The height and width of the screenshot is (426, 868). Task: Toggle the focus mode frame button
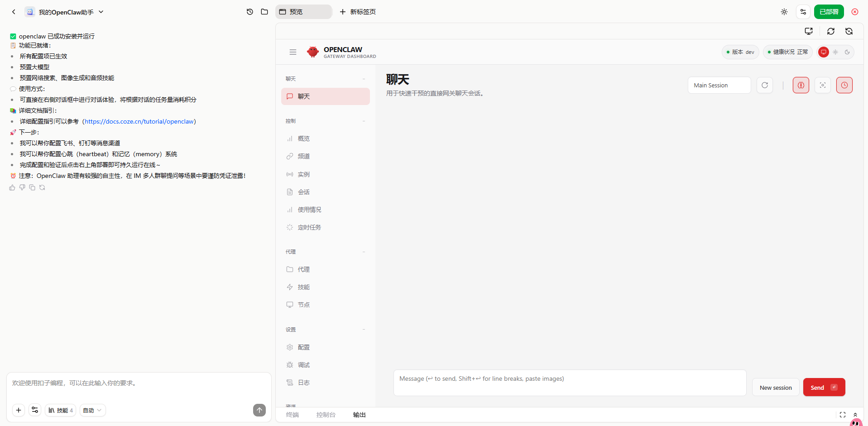point(822,85)
